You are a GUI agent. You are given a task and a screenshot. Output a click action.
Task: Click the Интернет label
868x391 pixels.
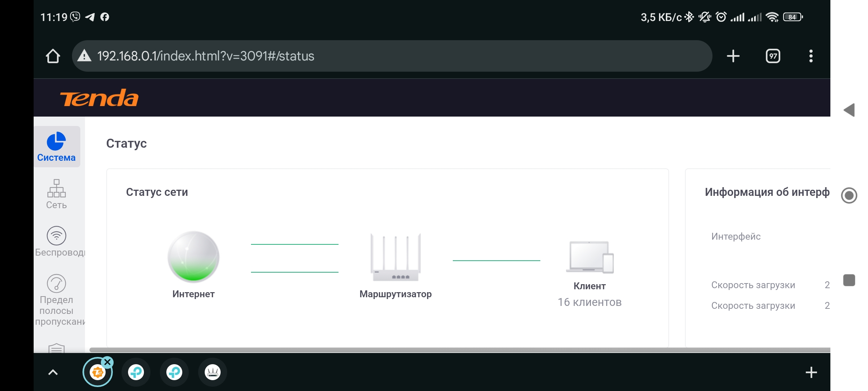[193, 294]
